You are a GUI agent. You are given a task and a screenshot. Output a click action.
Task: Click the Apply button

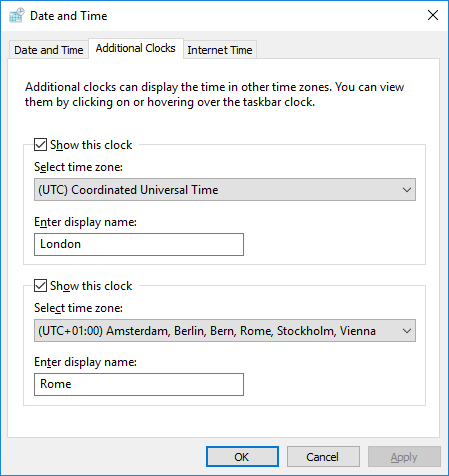[404, 457]
